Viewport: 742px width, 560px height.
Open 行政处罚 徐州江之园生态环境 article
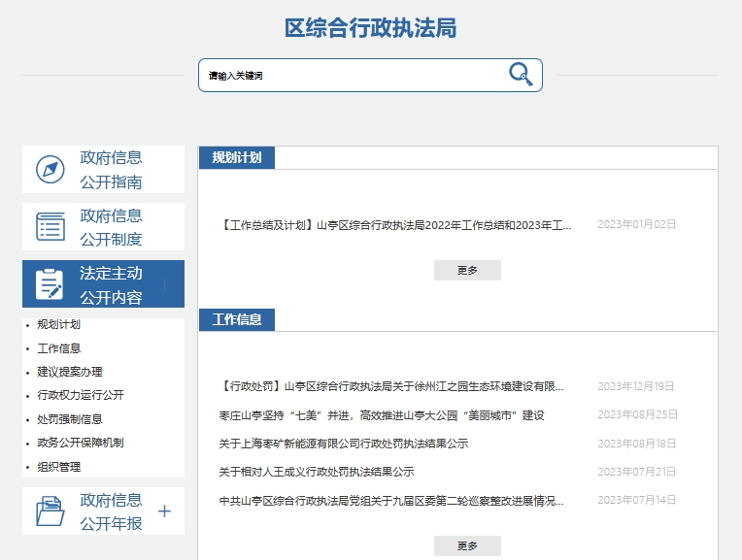(391, 387)
